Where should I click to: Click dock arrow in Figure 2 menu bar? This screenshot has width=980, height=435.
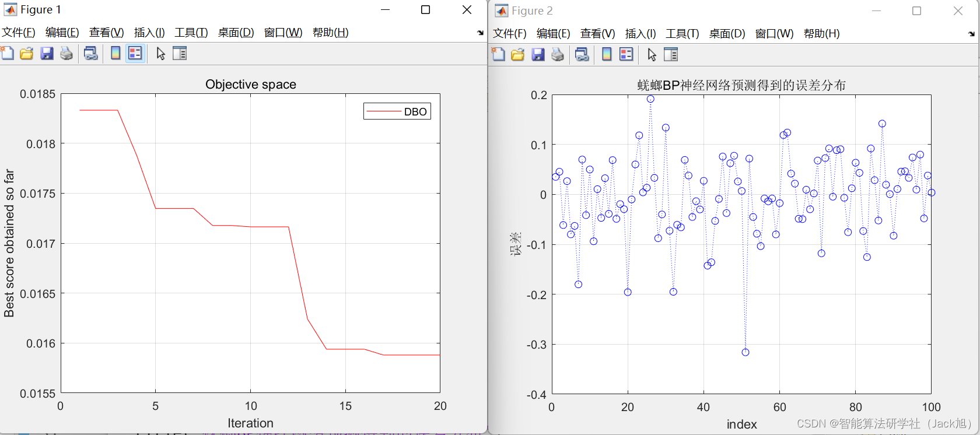pyautogui.click(x=971, y=34)
